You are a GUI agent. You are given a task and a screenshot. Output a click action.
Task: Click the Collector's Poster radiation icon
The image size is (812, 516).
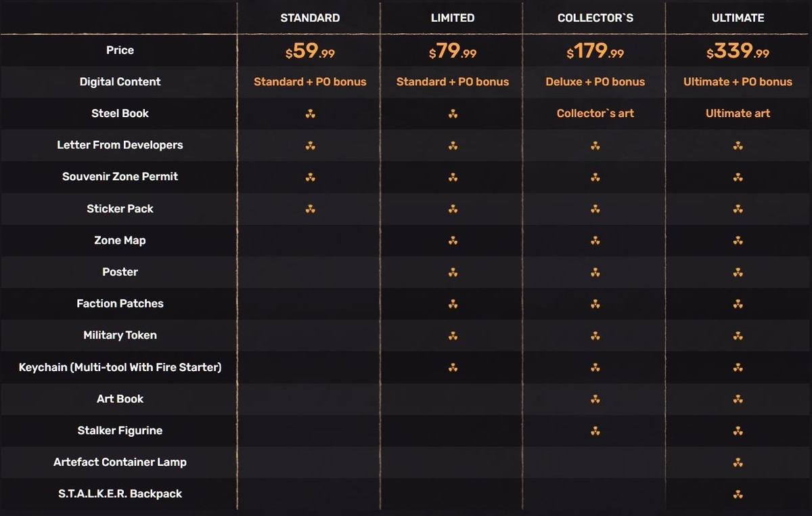[x=595, y=272]
